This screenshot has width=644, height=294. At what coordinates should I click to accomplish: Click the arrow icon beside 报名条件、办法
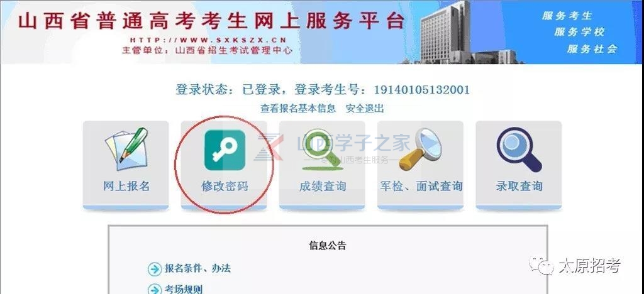point(155,269)
